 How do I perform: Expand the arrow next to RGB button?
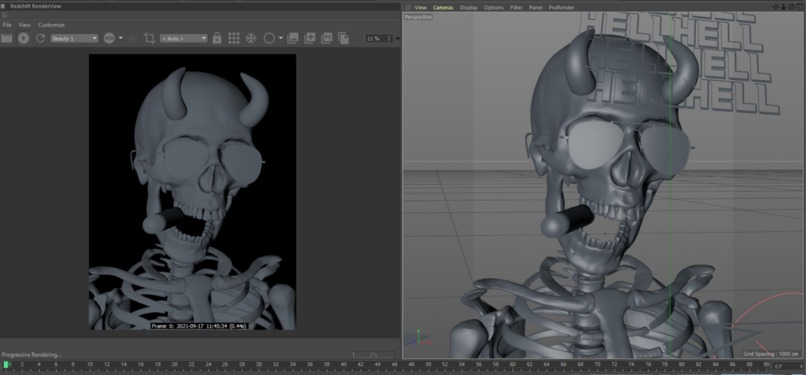[121, 38]
